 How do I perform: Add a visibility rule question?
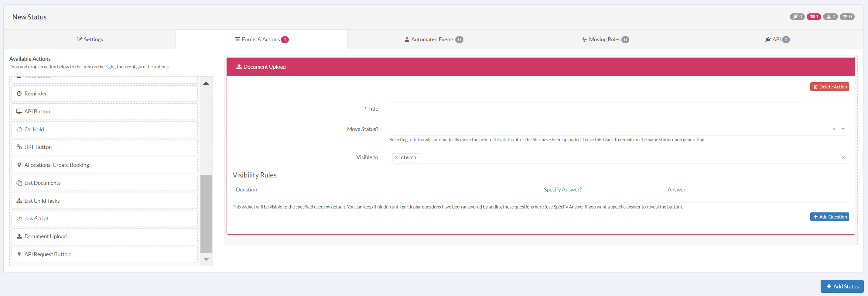tap(830, 217)
